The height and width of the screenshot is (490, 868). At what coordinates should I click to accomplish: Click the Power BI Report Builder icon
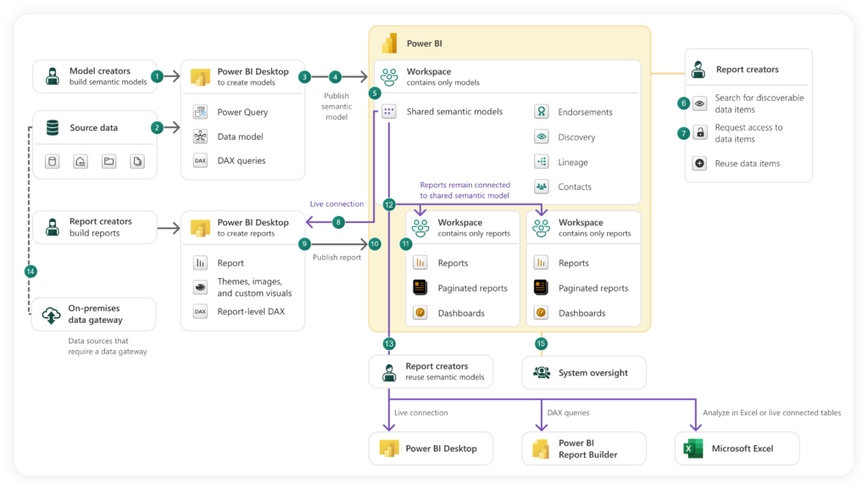(539, 448)
